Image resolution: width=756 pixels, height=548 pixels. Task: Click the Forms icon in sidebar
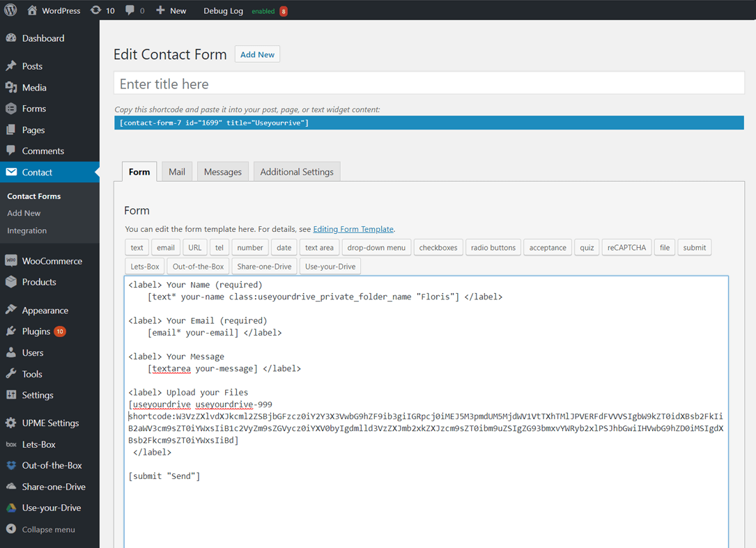point(11,109)
